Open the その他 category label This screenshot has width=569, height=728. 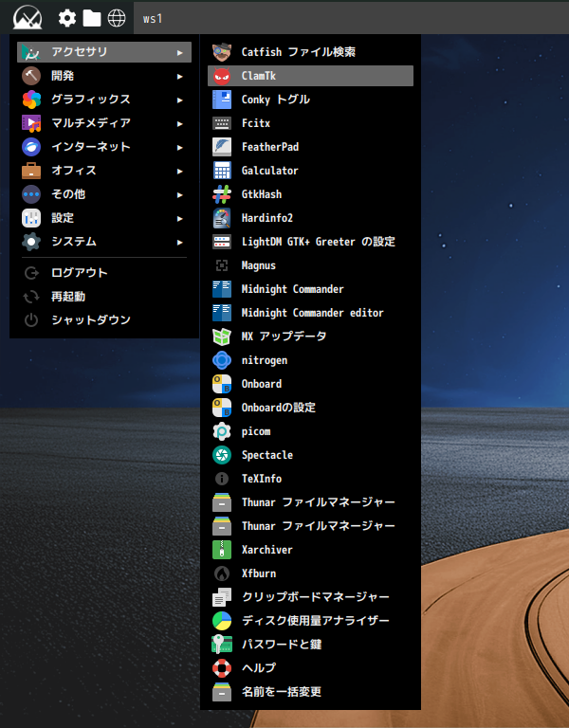(x=68, y=194)
